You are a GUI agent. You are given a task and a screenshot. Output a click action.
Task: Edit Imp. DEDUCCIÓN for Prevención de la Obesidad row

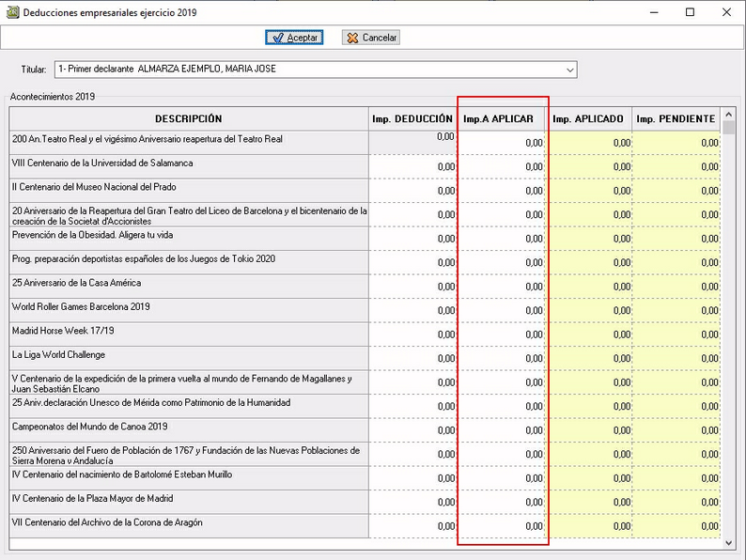(412, 239)
